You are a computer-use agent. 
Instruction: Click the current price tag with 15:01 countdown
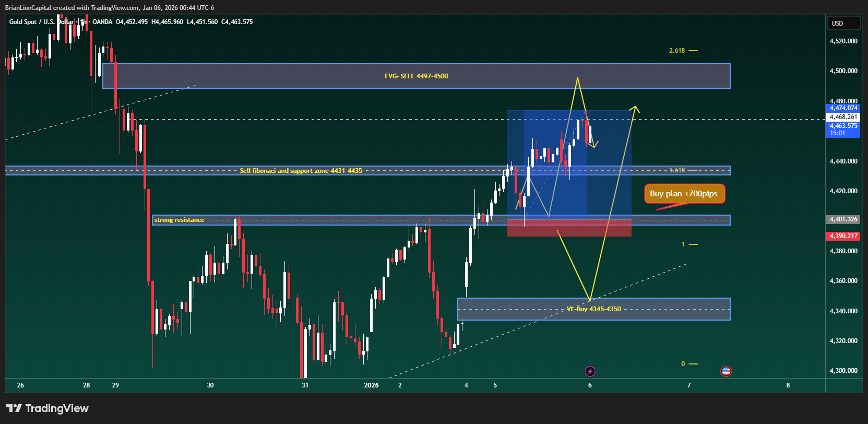[842, 129]
